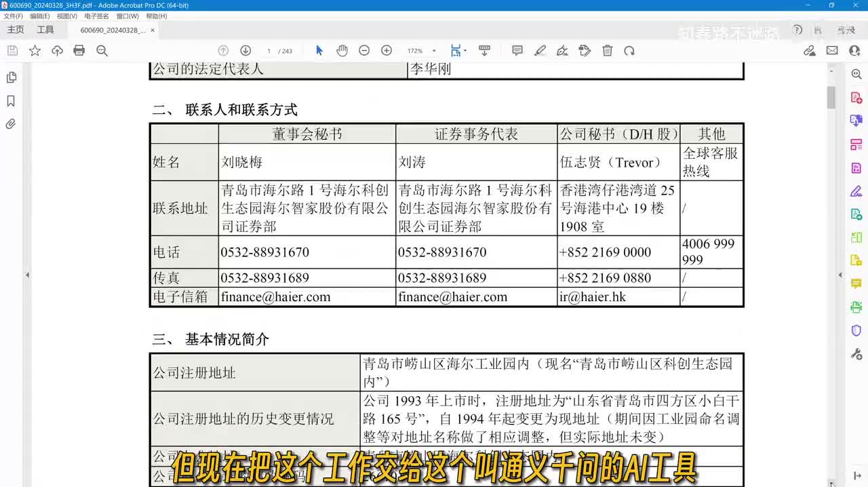Open the zoom level 172% dropdown
Screen dimensions: 868x487
[434, 51]
